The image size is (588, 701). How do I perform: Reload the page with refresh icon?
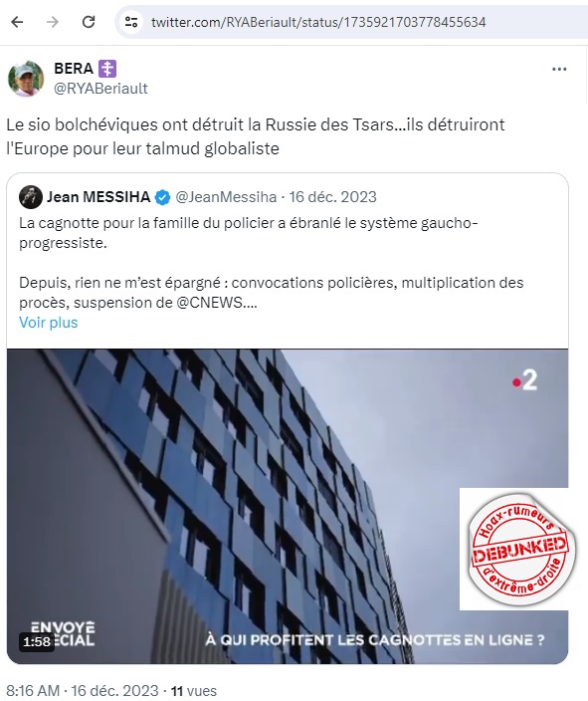click(x=89, y=22)
